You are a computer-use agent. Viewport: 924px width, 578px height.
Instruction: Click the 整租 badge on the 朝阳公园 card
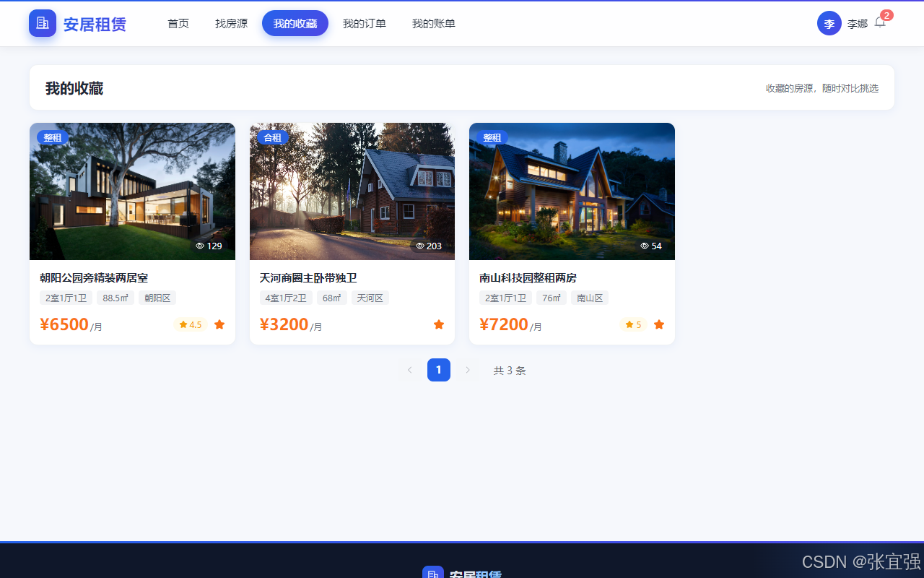pyautogui.click(x=53, y=137)
